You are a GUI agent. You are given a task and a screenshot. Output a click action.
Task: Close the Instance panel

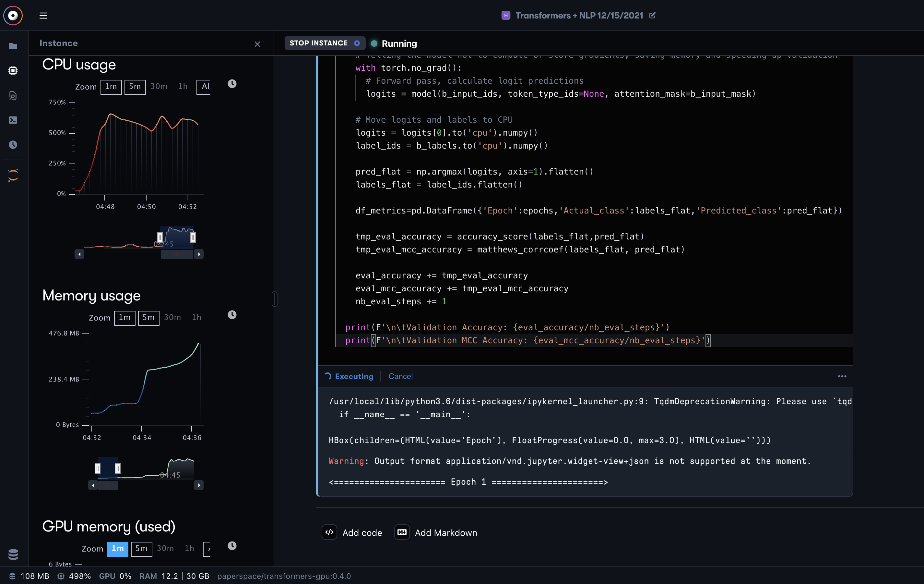click(257, 44)
